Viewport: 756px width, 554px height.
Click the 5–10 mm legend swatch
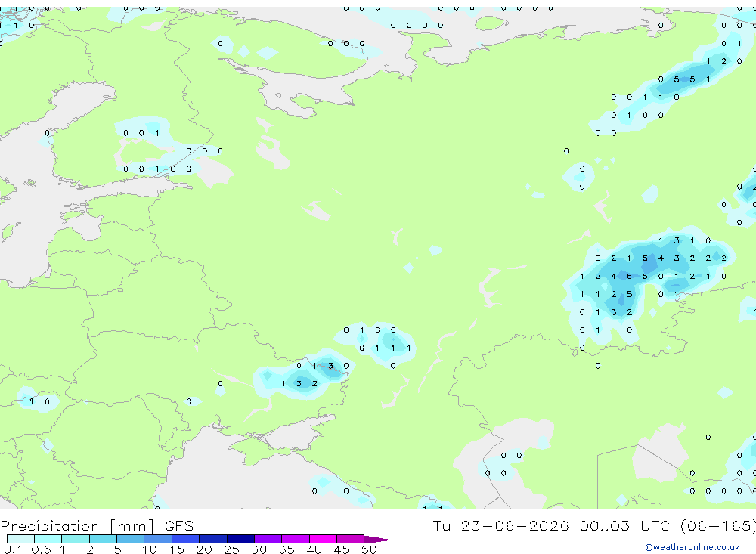[131, 539]
